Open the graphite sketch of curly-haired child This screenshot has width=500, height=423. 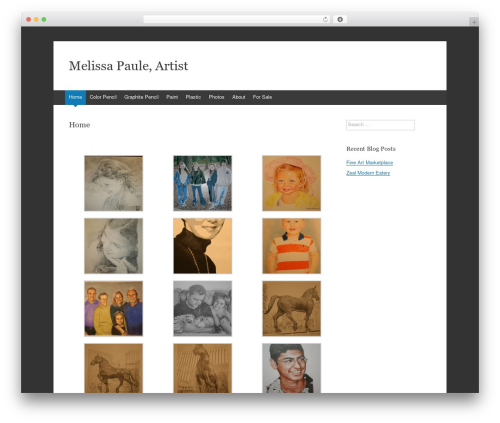tap(113, 183)
